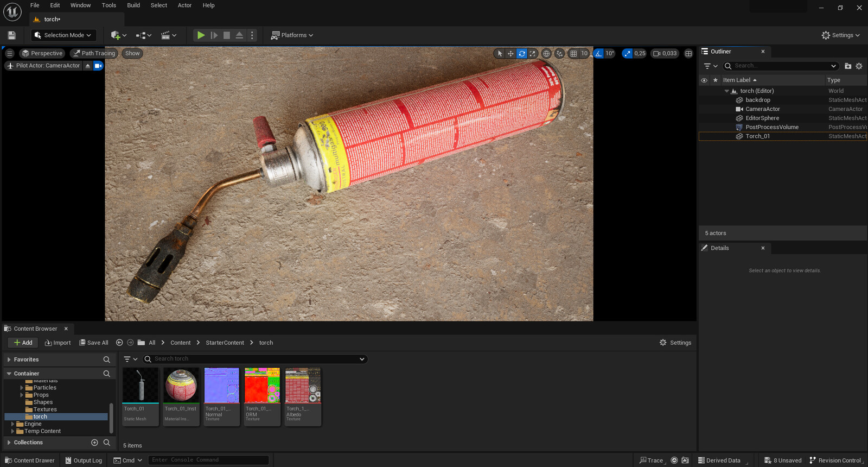Open the Platforms dropdown

(x=292, y=35)
